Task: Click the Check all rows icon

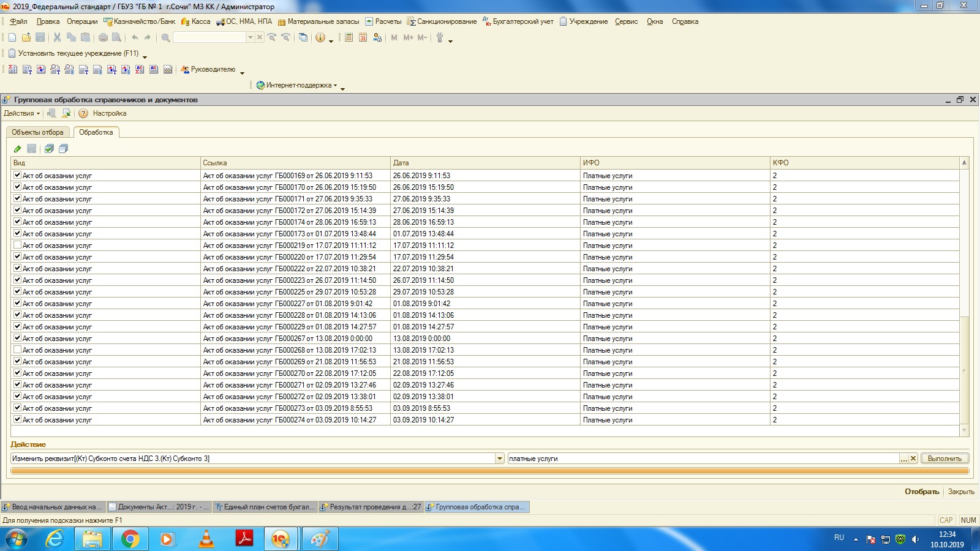Action: click(49, 149)
